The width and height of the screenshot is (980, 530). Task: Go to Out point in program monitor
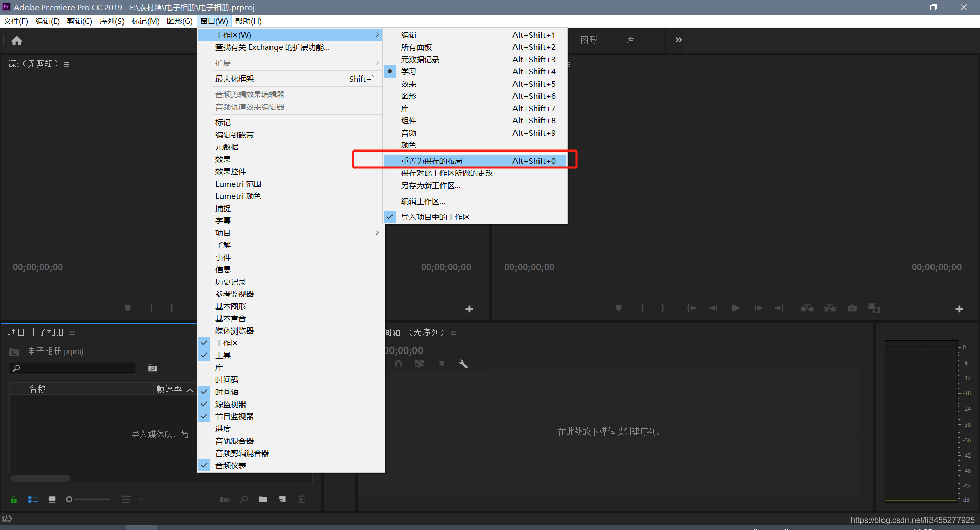pos(779,308)
